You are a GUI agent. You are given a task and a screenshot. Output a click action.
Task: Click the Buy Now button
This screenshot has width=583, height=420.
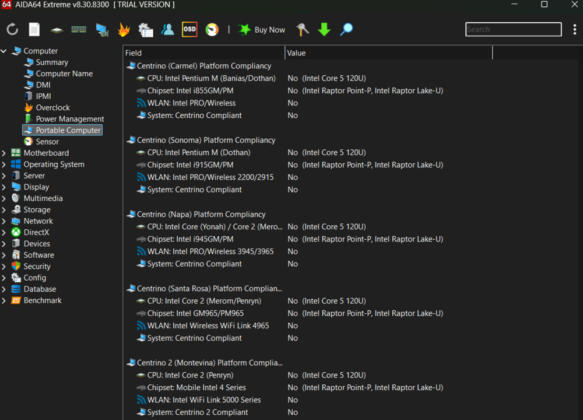pyautogui.click(x=262, y=29)
